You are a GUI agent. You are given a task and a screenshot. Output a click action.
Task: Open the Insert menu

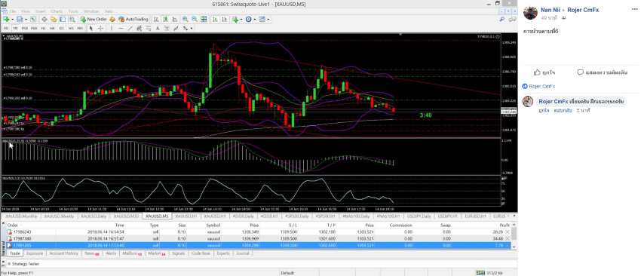click(x=41, y=11)
